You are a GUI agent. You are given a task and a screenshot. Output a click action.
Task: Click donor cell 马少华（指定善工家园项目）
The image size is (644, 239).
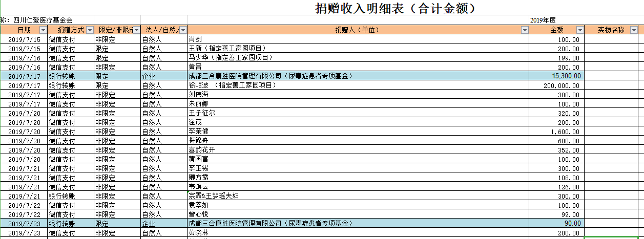[231, 58]
